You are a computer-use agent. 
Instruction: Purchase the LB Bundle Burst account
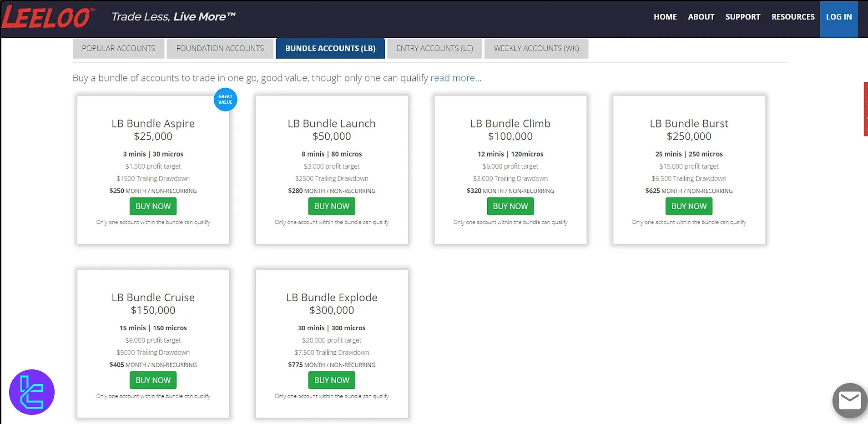coord(689,207)
